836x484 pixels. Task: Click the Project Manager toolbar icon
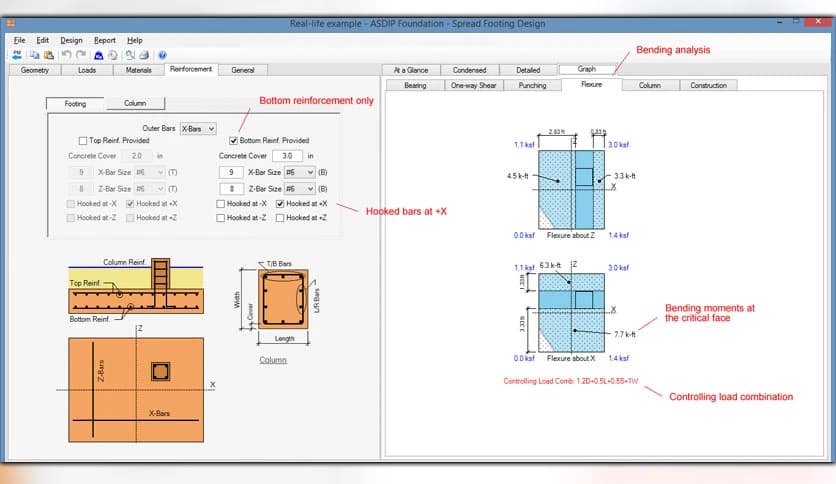point(17,55)
